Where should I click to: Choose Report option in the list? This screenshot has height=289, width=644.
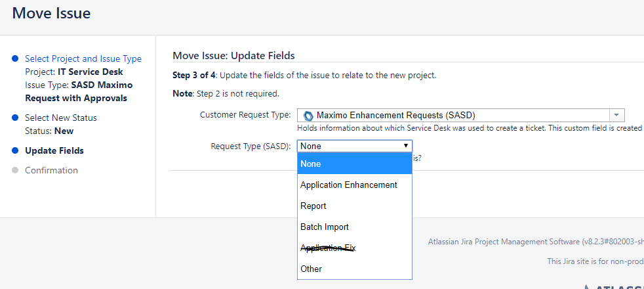[355, 206]
